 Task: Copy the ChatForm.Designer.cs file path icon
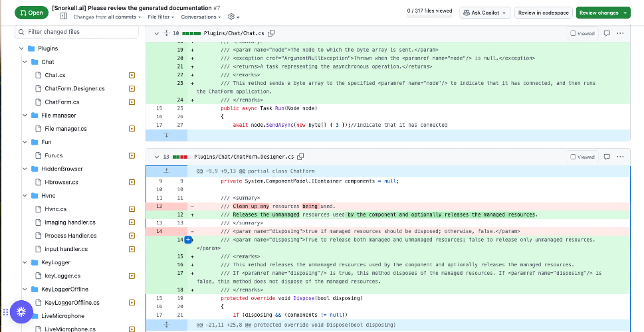point(300,156)
